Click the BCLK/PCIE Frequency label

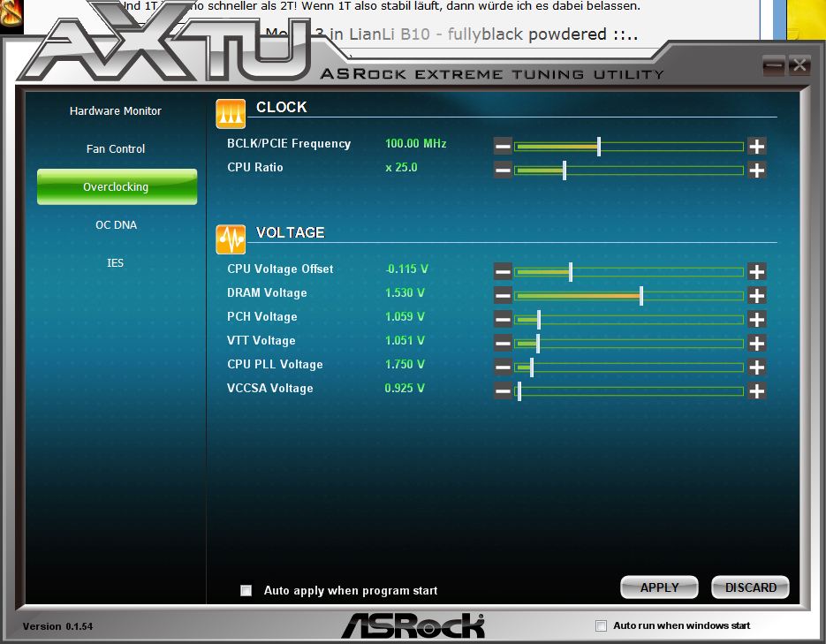tap(289, 144)
